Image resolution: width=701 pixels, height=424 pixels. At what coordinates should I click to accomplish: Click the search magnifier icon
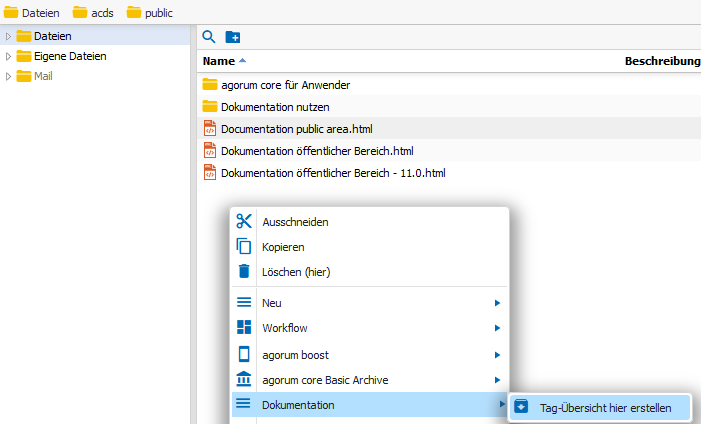[x=209, y=37]
